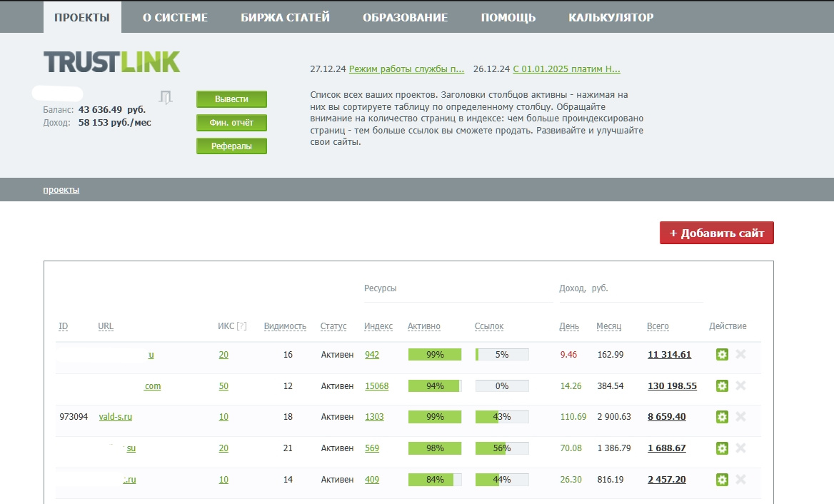Sort by the Всего income column

pyautogui.click(x=658, y=326)
